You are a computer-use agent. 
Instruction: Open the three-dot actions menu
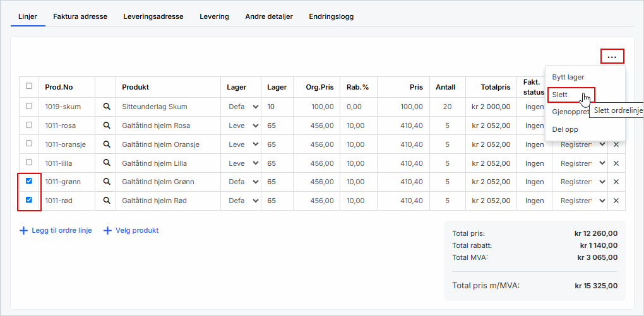pos(611,57)
